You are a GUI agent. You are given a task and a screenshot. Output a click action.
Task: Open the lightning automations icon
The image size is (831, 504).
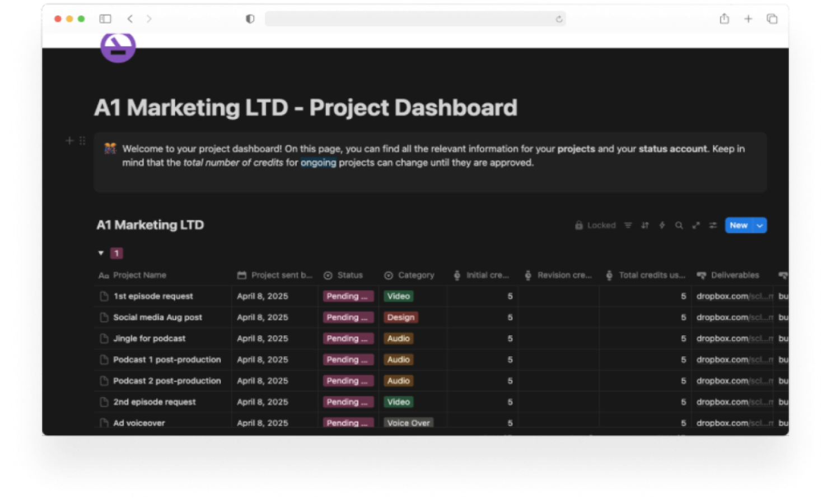662,225
